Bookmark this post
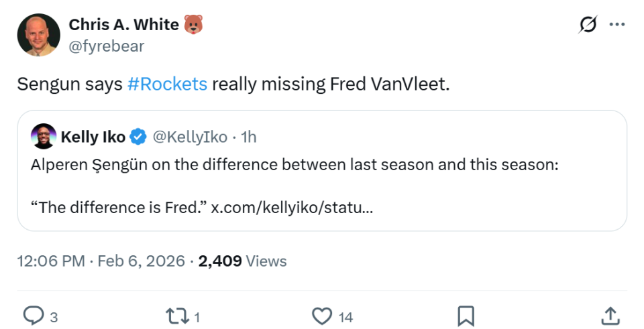This screenshot has height=329, width=644. [466, 315]
